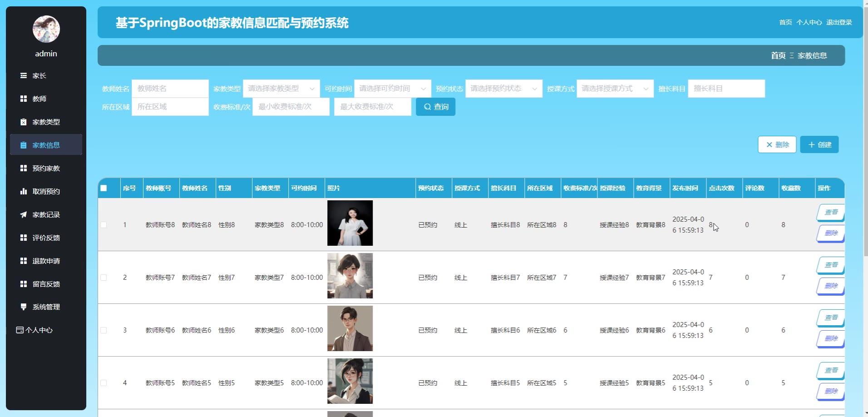Image resolution: width=868 pixels, height=417 pixels.
Task: Focus the 最小收费标准/次 input
Action: click(x=291, y=107)
